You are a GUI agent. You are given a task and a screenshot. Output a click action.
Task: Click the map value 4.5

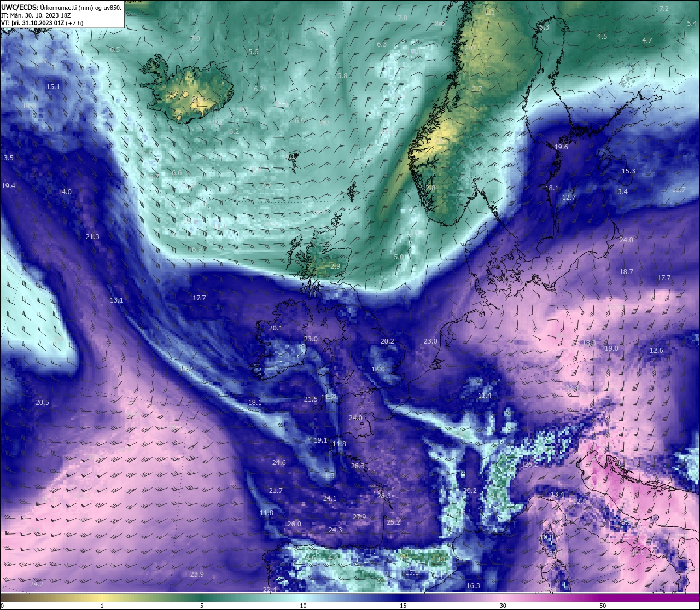602,37
